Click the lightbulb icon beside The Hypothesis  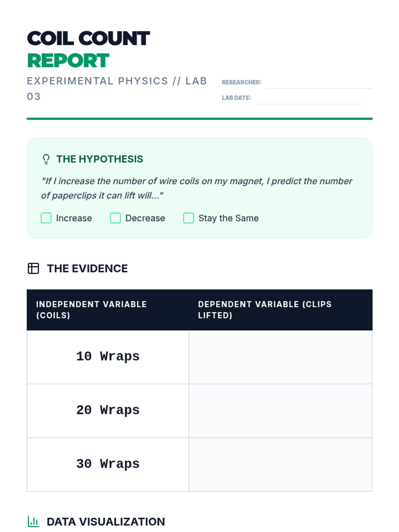coord(46,159)
